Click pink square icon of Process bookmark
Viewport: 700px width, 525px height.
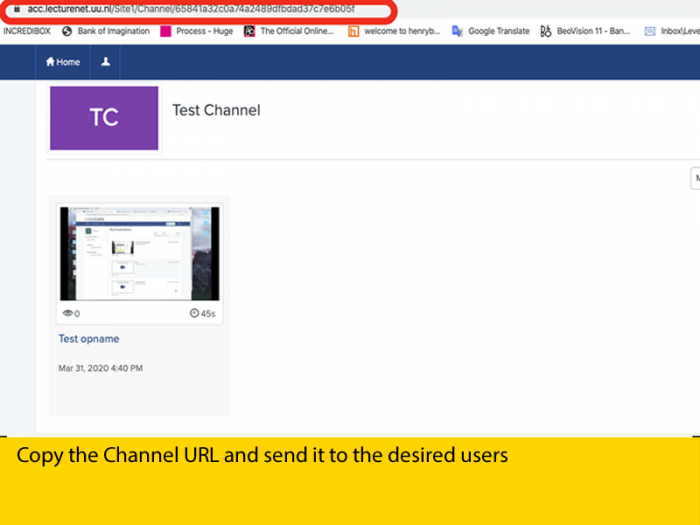click(166, 31)
